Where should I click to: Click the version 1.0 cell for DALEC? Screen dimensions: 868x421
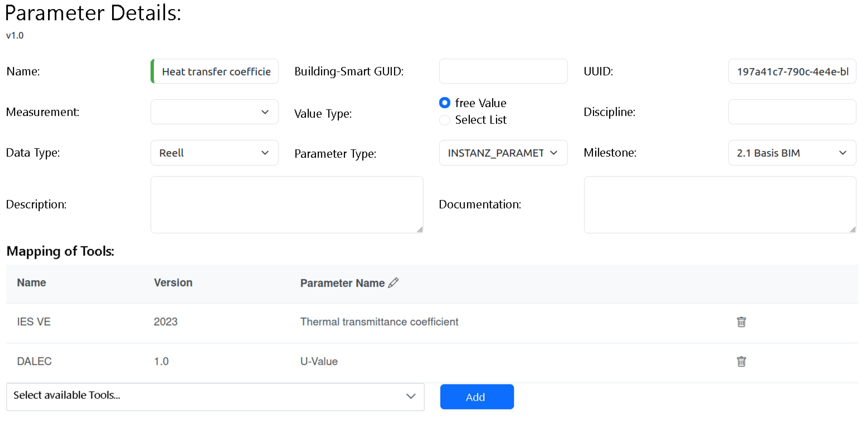[x=161, y=361]
